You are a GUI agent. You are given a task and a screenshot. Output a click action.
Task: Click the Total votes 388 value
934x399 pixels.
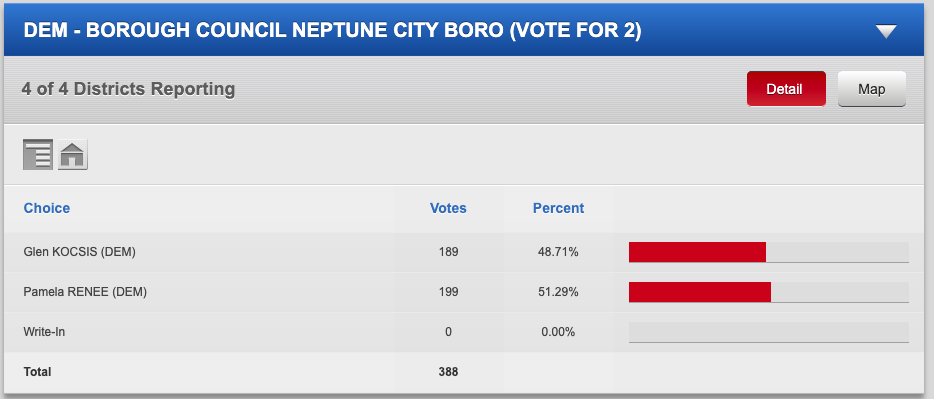point(448,372)
